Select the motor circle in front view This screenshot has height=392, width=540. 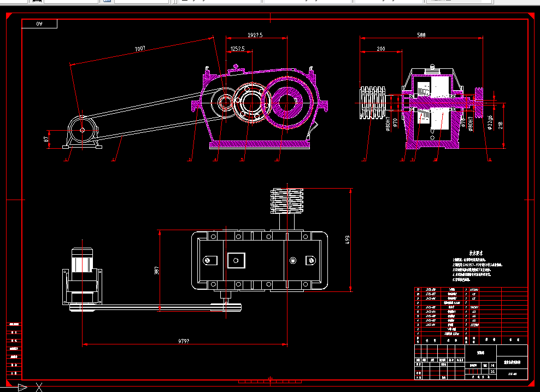[82, 130]
